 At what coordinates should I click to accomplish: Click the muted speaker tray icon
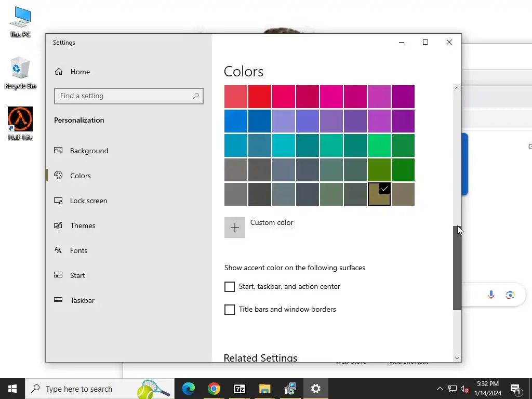pos(465,389)
